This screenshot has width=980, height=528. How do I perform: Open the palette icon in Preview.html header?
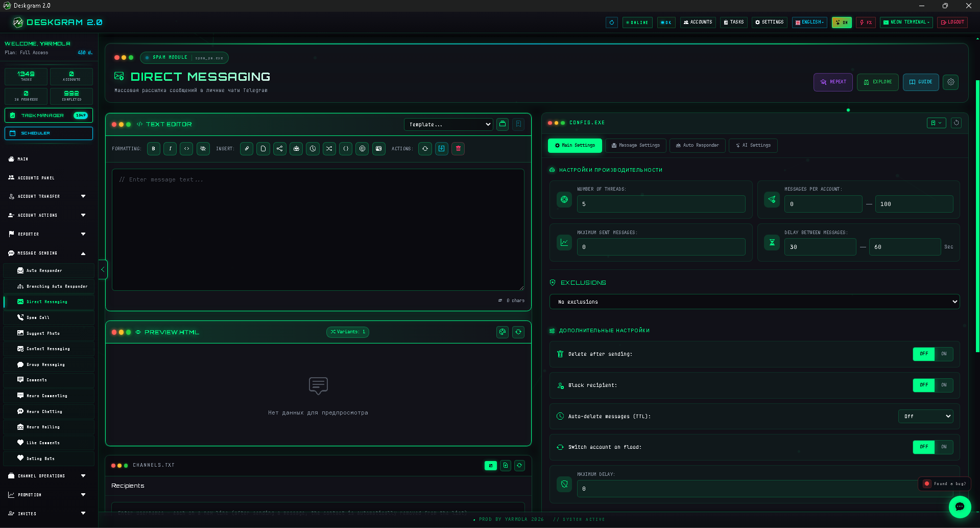pyautogui.click(x=503, y=332)
